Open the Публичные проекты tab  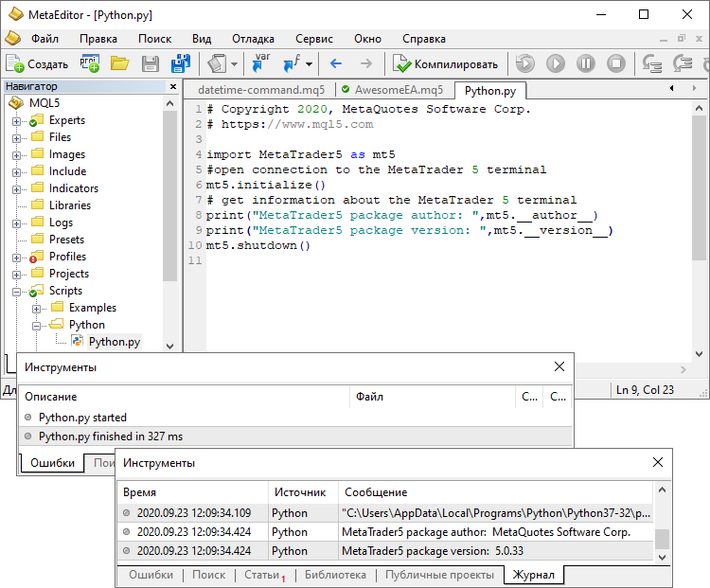(x=439, y=575)
